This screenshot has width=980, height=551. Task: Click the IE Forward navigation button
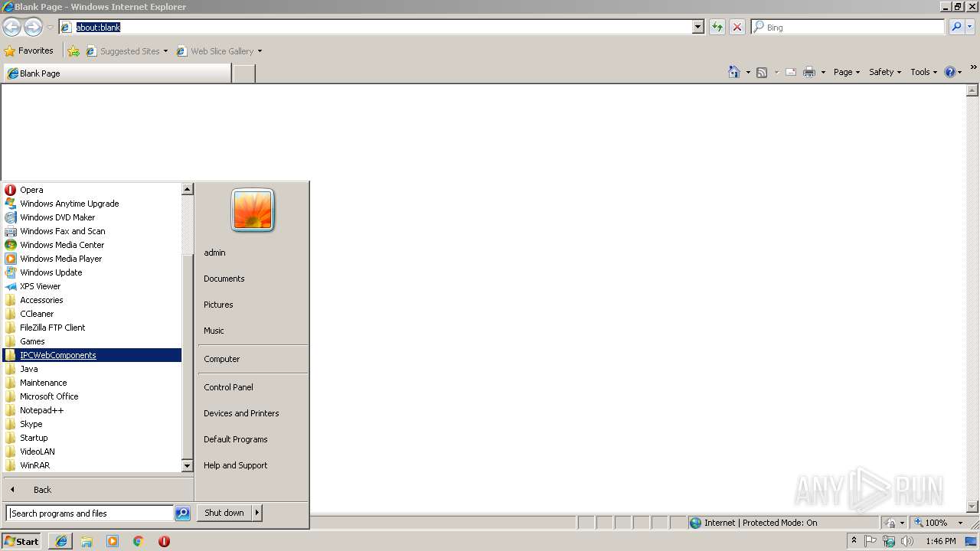click(33, 27)
